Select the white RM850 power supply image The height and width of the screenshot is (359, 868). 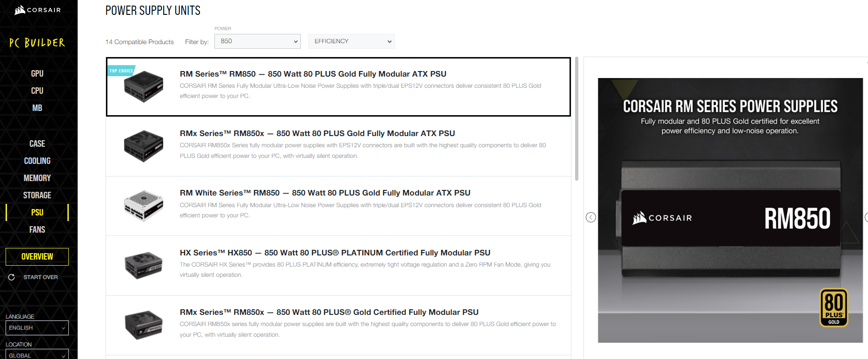coord(143,206)
